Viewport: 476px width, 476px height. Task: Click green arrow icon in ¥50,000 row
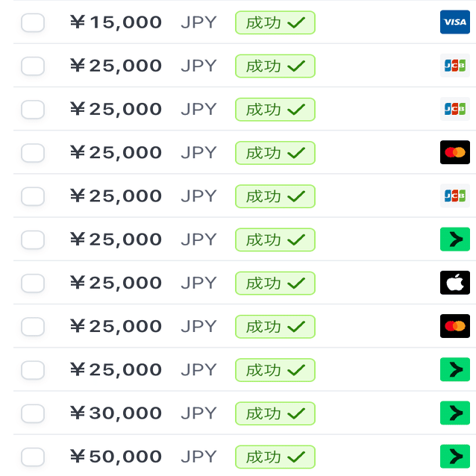(x=454, y=456)
